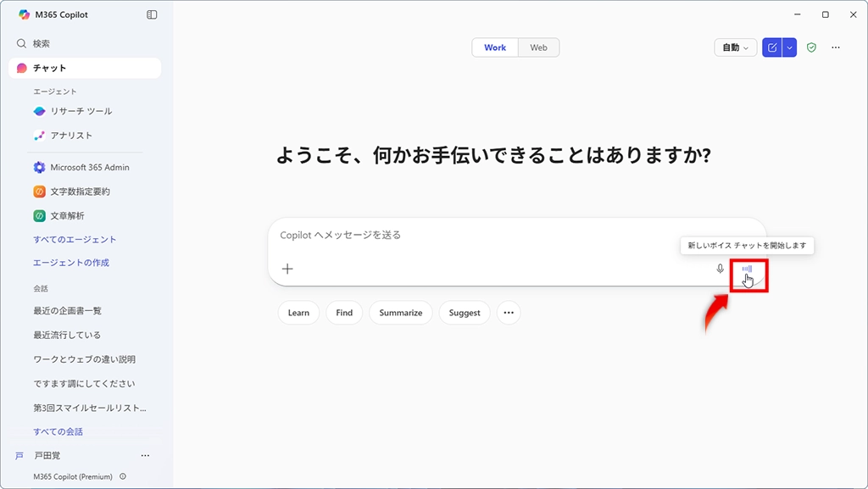Click the M365 Copilot (Premium) text
This screenshot has width=868, height=489.
(73, 476)
